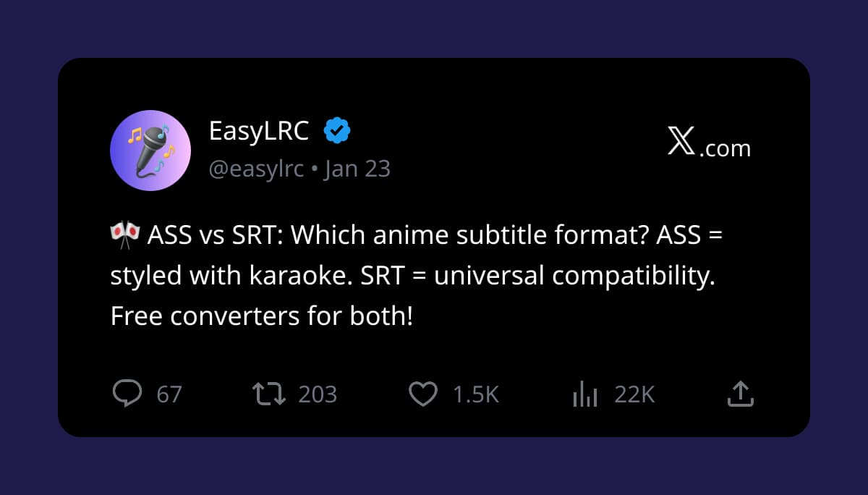Toggle retweet on the tweet
The width and height of the screenshot is (868, 495).
271,394
